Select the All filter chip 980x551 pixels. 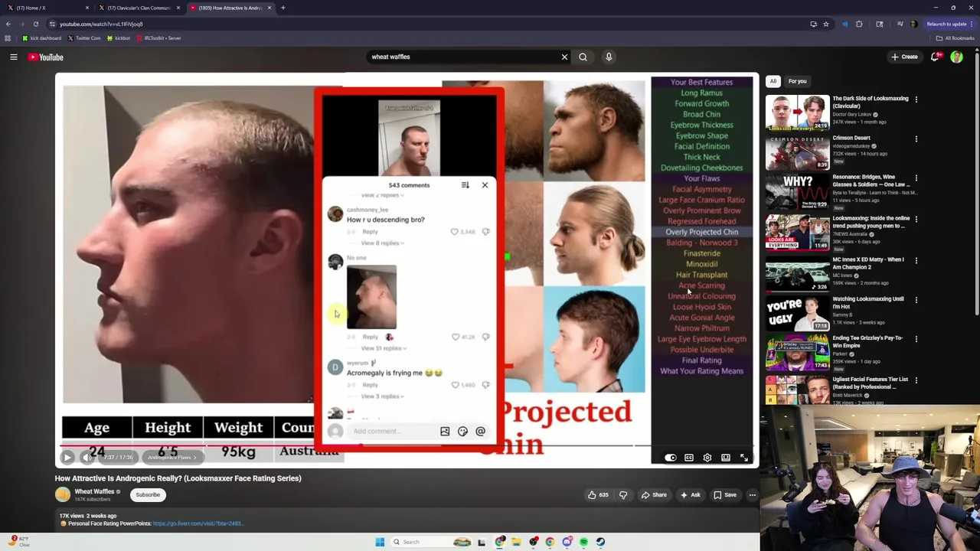773,81
